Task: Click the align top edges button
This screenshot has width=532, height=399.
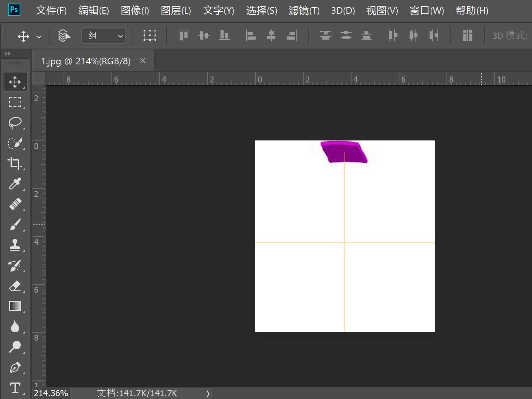Action: pyautogui.click(x=183, y=35)
